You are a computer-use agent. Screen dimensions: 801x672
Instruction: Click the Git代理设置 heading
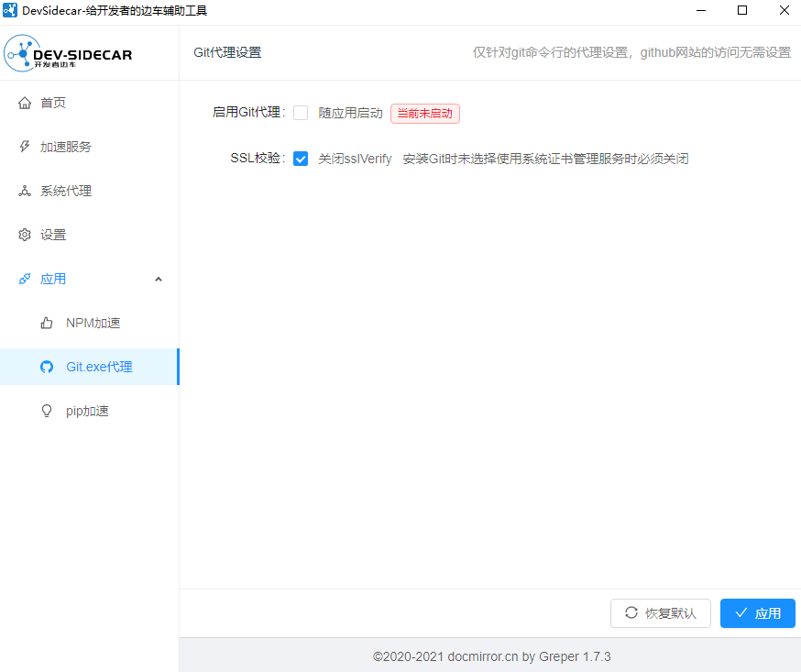[x=227, y=52]
